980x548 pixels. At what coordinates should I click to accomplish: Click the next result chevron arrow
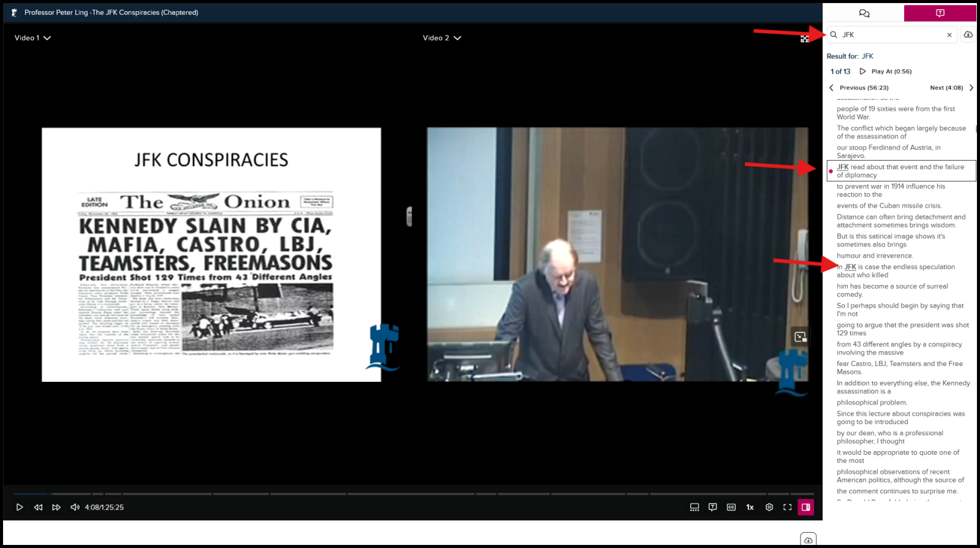click(x=971, y=88)
